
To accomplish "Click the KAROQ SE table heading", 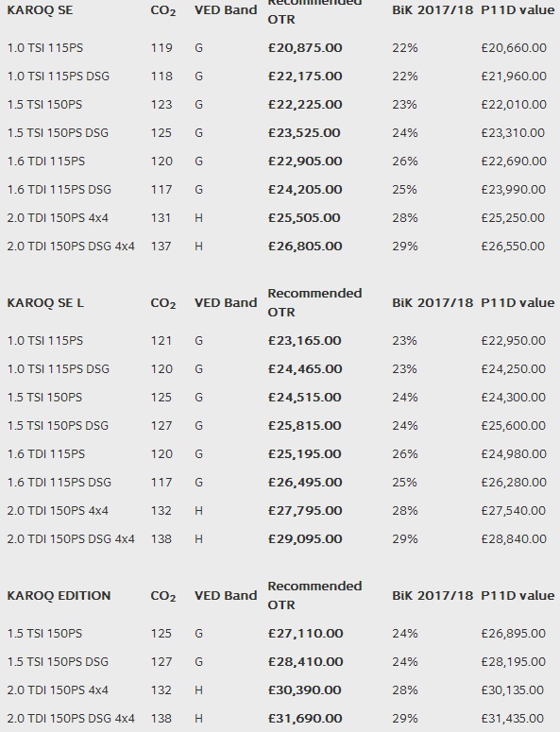I will click(40, 9).
